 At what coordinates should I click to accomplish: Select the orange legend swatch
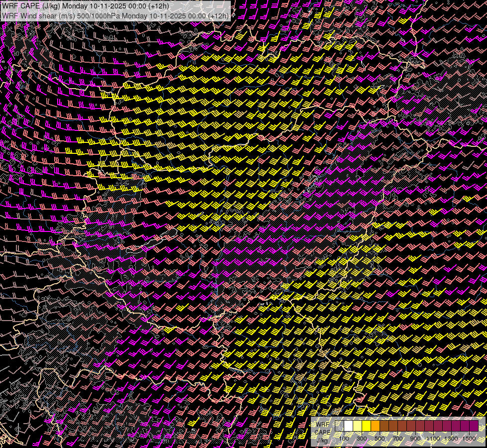tap(376, 426)
